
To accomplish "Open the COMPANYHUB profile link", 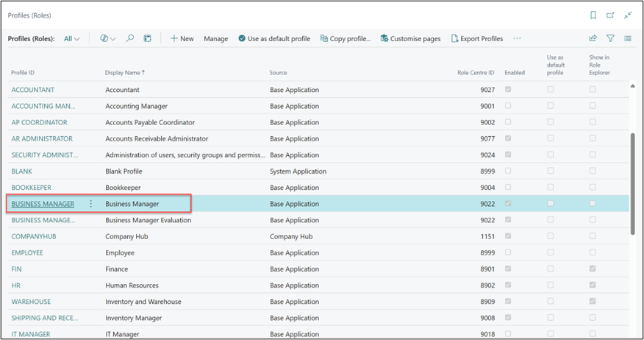I will coord(34,236).
